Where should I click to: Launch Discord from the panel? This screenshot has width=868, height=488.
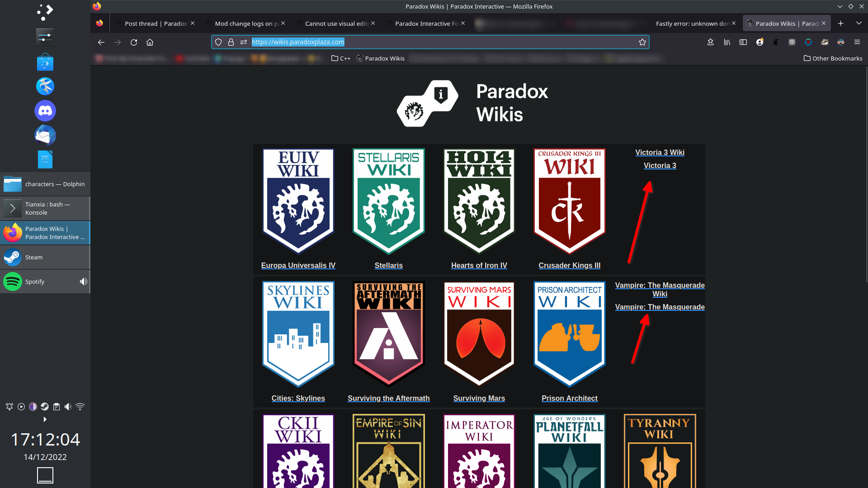point(45,111)
